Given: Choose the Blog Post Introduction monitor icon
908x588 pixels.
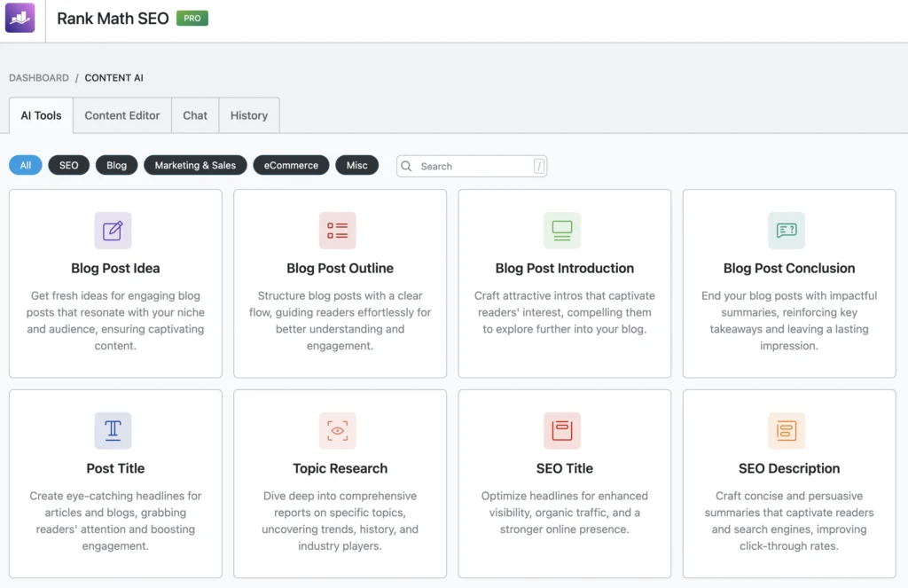Looking at the screenshot, I should (562, 231).
